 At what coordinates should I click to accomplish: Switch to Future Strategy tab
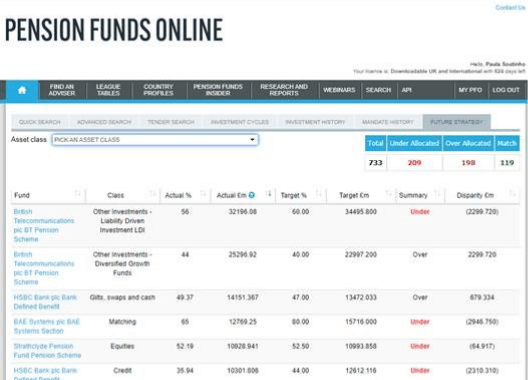pyautogui.click(x=457, y=122)
